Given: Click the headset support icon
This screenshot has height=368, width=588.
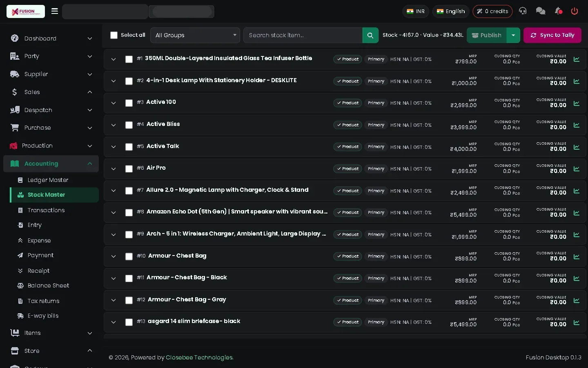Looking at the screenshot, I should point(523,11).
